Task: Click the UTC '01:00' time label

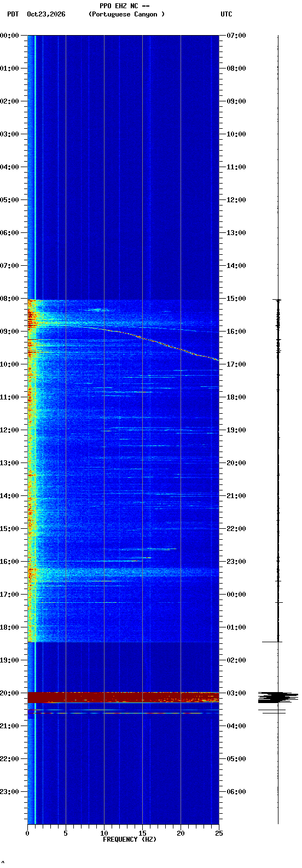Action: pos(236,627)
